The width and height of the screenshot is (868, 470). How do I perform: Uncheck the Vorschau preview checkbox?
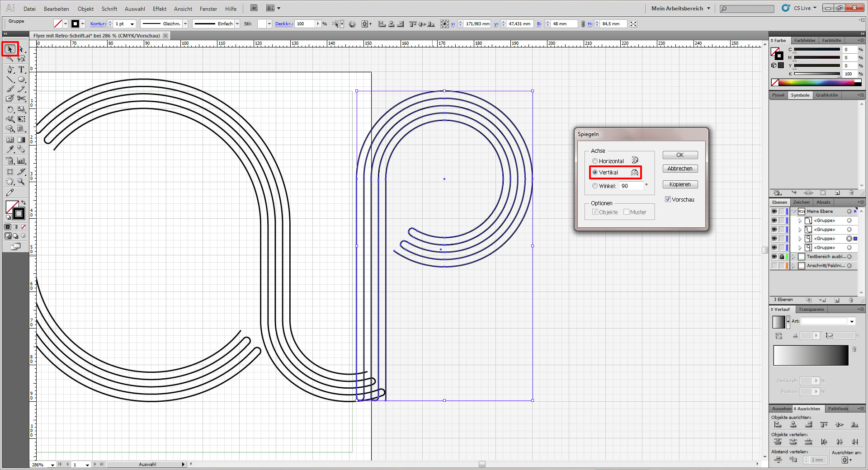pyautogui.click(x=668, y=199)
